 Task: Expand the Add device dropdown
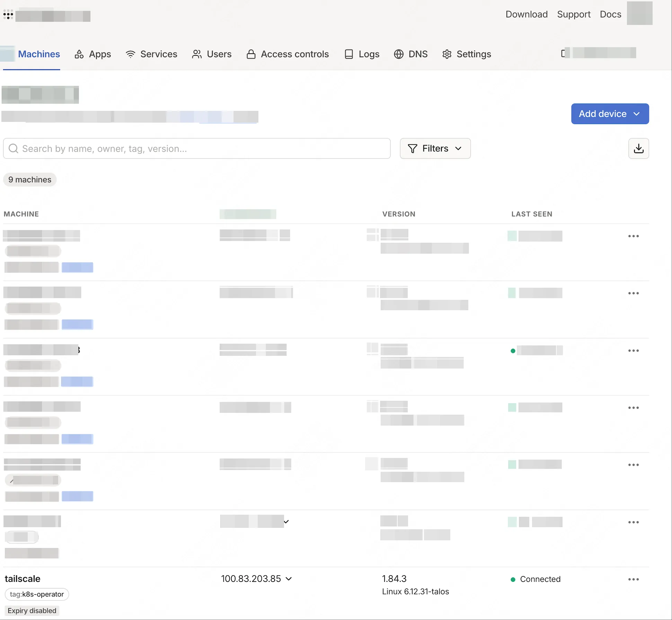(x=610, y=114)
